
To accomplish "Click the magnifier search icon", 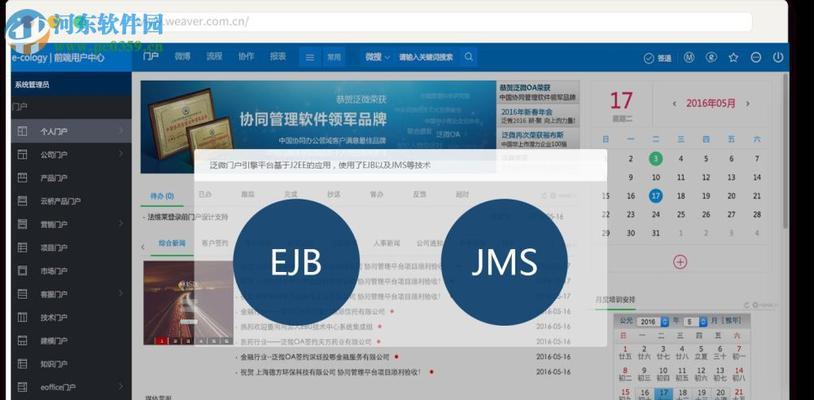I will 468,57.
